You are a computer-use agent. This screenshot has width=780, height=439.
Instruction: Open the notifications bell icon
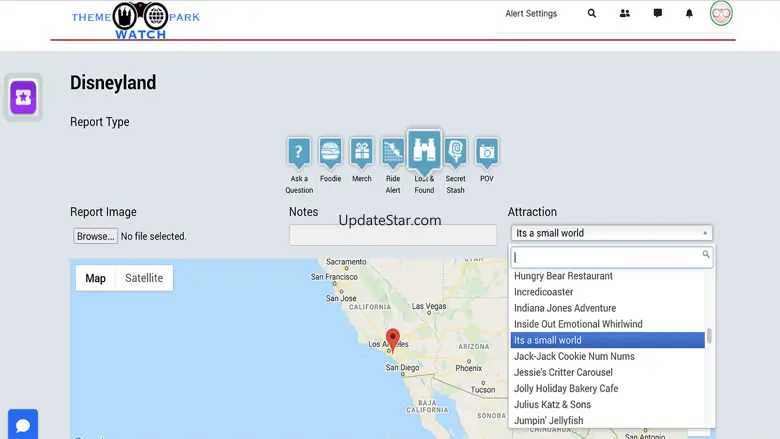(689, 13)
